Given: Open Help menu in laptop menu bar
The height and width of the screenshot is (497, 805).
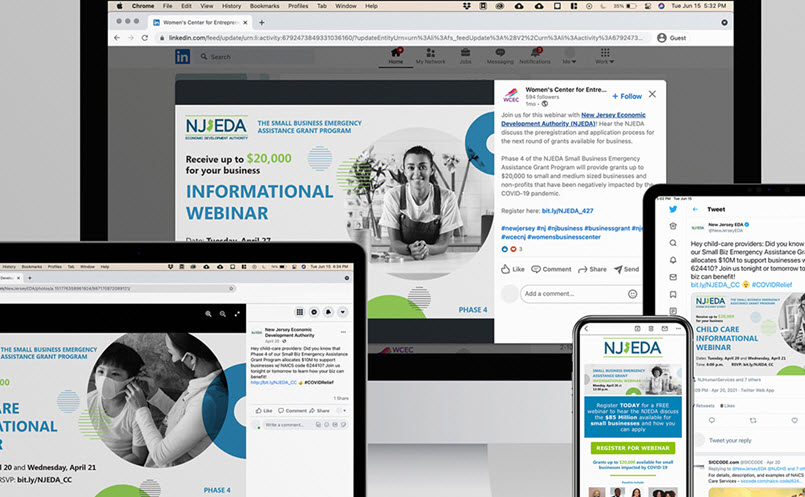Looking at the screenshot, I should (105, 267).
